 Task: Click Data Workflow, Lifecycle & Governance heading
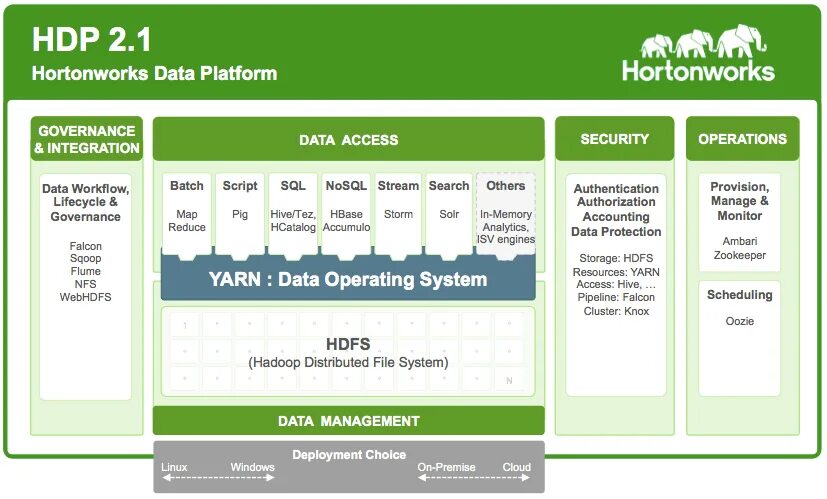point(85,203)
